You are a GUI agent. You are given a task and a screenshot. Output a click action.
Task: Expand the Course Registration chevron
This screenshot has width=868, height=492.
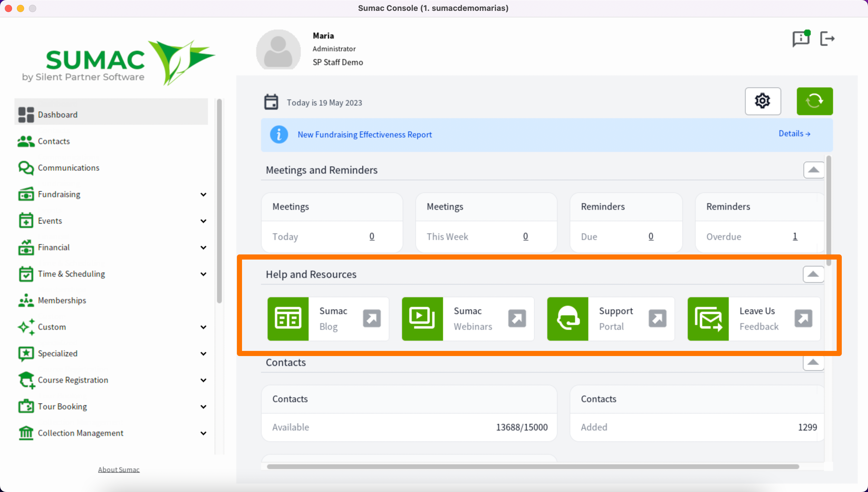click(203, 380)
